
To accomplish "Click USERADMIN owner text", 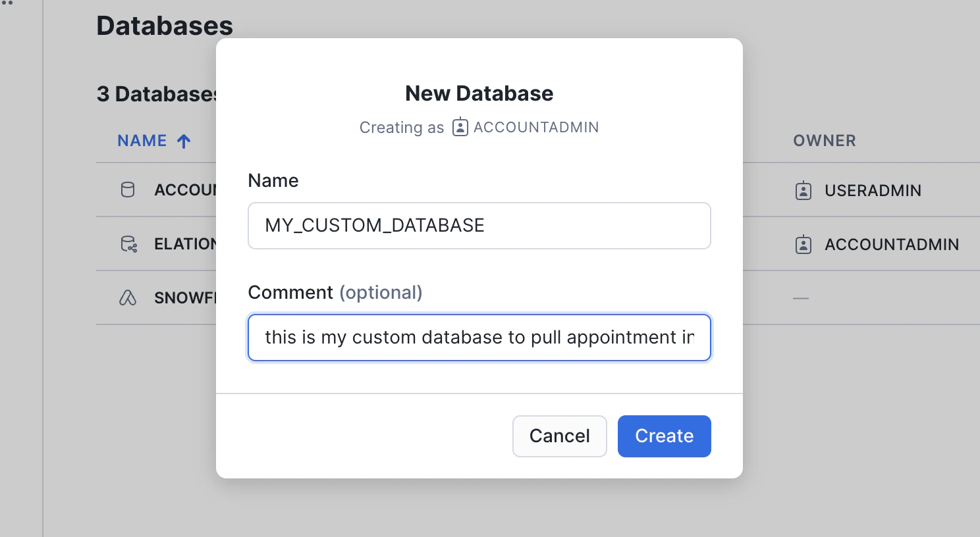I will 873,191.
